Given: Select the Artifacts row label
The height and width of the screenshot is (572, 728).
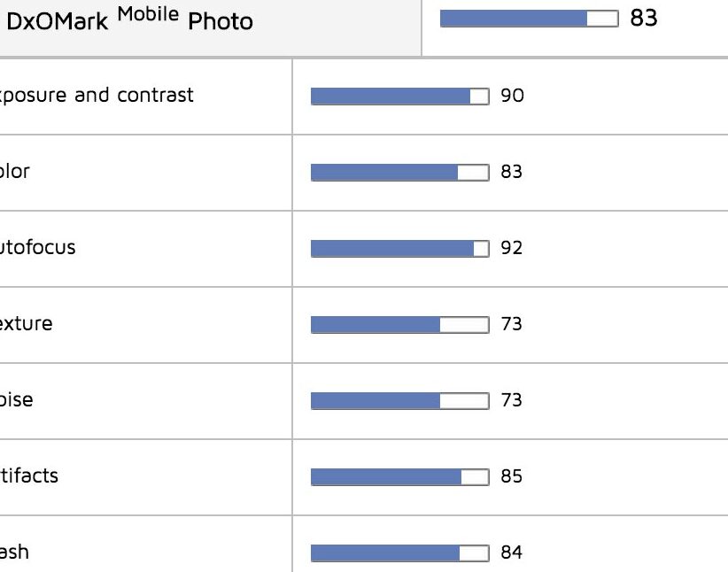Looking at the screenshot, I should point(29,475).
